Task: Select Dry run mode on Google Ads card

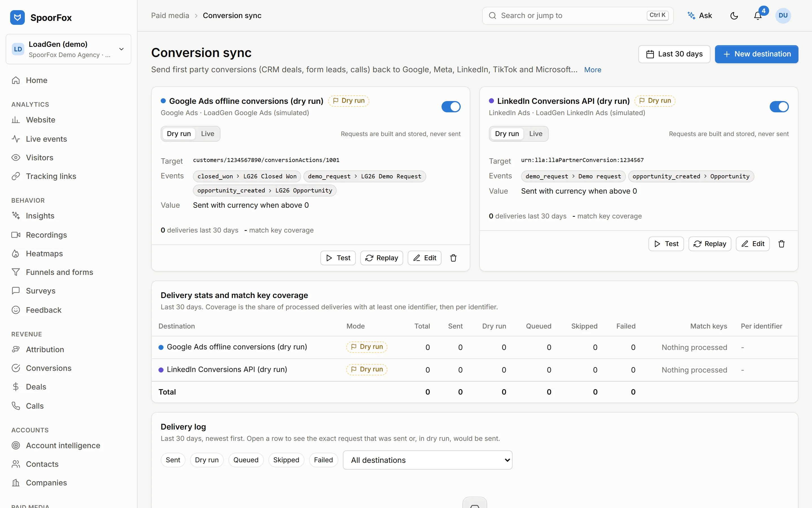Action: click(179, 134)
